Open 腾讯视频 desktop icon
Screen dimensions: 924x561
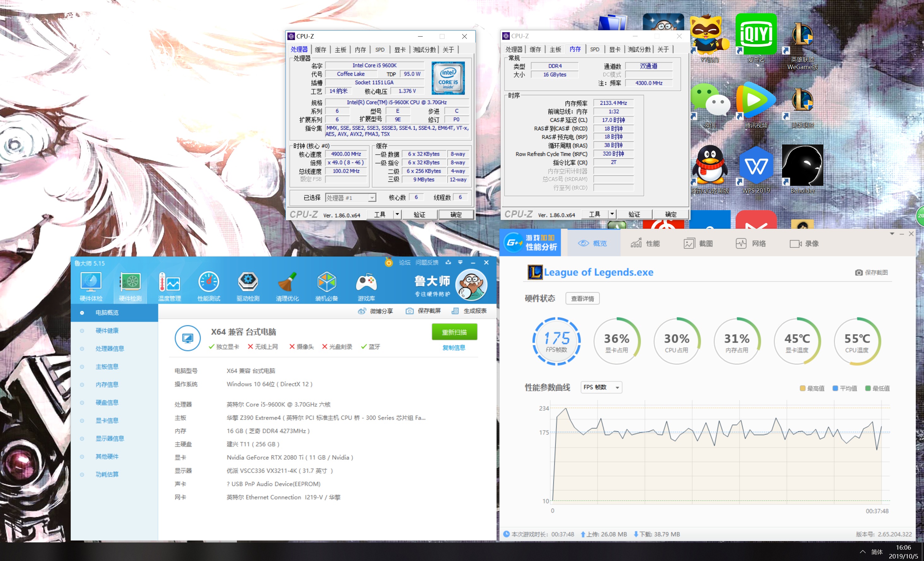pos(756,105)
